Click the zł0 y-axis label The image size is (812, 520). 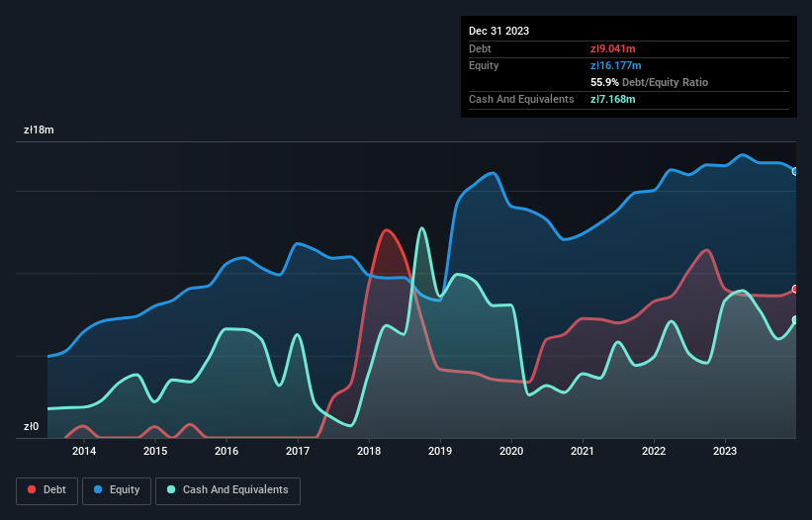[x=31, y=427]
